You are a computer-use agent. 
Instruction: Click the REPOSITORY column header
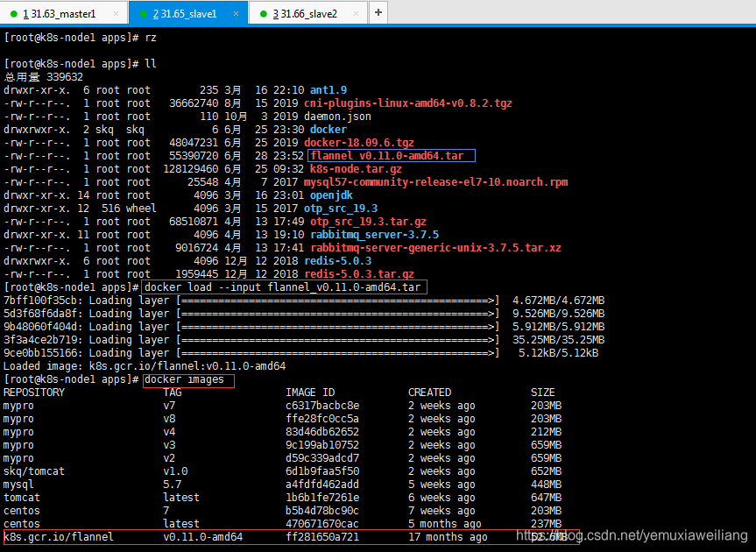pyautogui.click(x=34, y=393)
